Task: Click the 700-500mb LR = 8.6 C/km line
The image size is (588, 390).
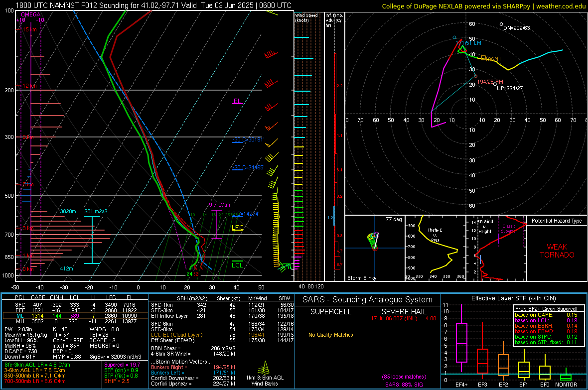Action: [35, 381]
